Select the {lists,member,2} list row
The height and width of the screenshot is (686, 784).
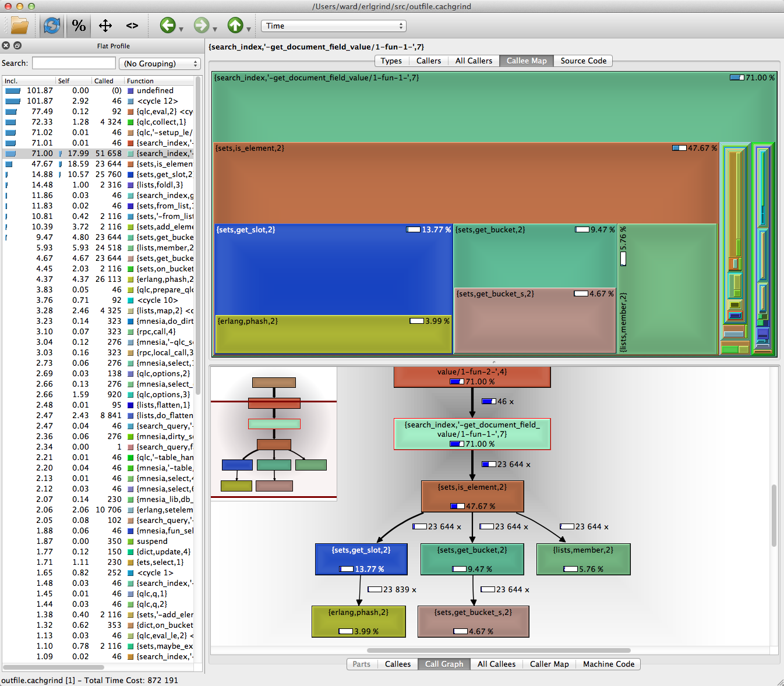98,247
